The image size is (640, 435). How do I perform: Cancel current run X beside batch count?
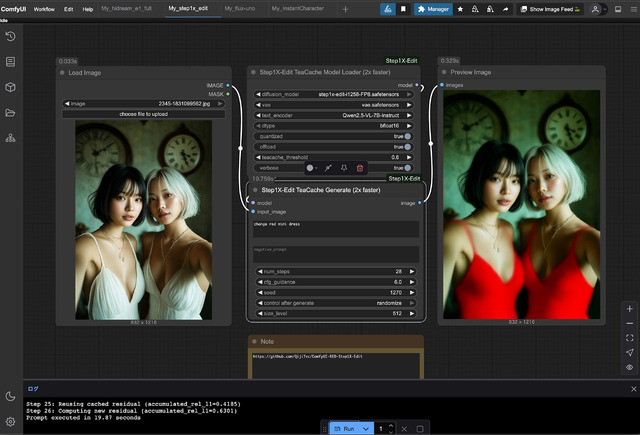(404, 429)
